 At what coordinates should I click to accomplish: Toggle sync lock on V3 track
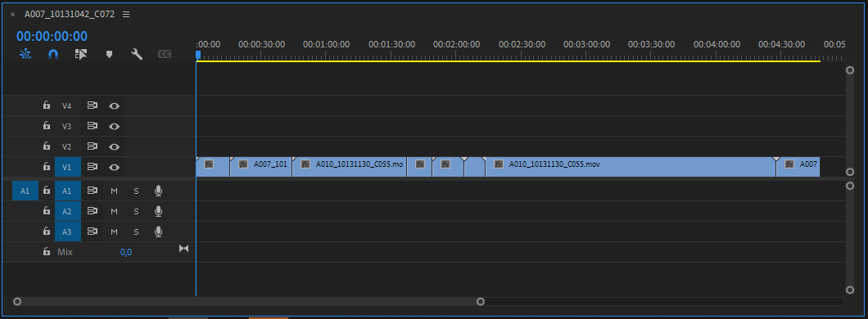(x=92, y=126)
